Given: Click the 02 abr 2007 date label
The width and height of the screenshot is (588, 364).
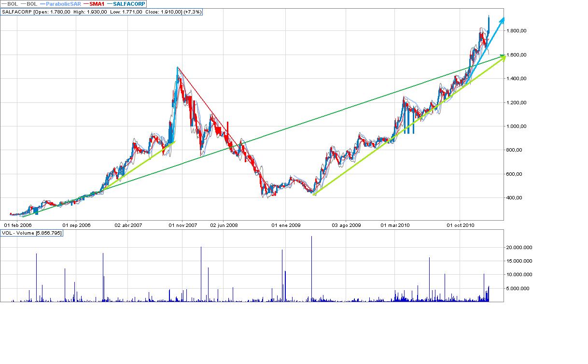Looking at the screenshot, I should tap(128, 225).
